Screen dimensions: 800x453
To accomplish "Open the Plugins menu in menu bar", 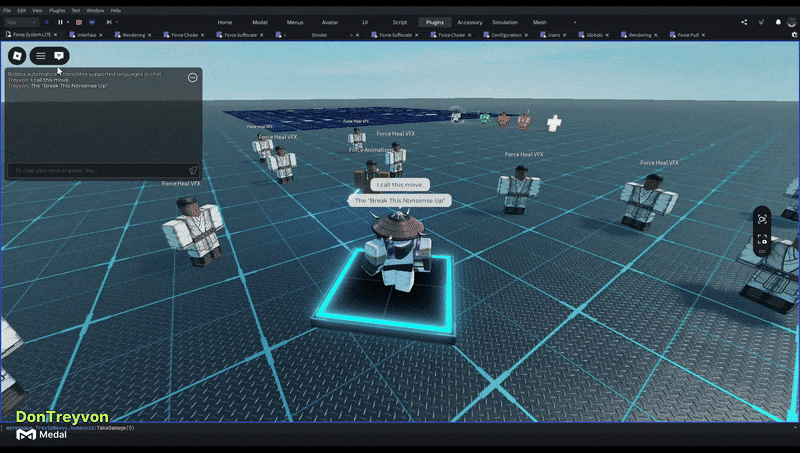I will pyautogui.click(x=57, y=10).
